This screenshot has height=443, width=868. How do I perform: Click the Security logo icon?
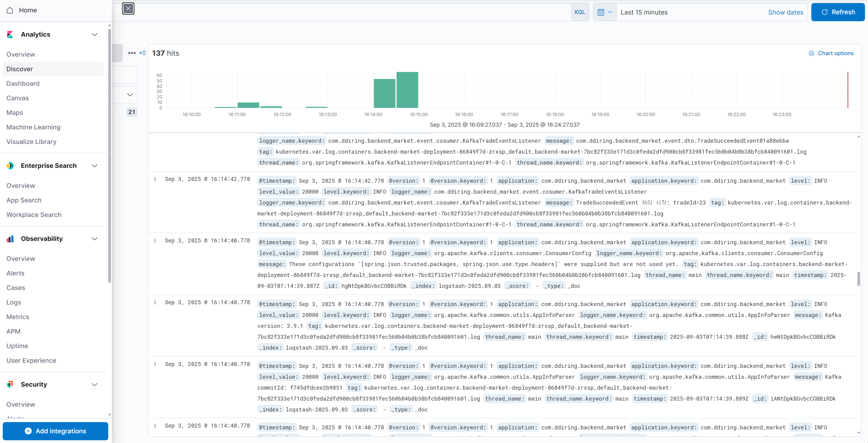[10, 385]
